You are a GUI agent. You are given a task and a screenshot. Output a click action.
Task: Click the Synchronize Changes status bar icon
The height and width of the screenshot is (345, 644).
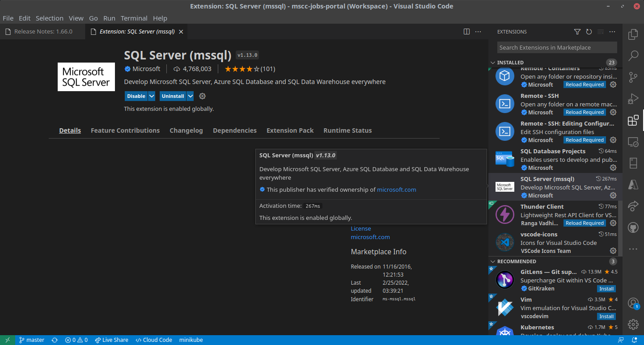55,340
